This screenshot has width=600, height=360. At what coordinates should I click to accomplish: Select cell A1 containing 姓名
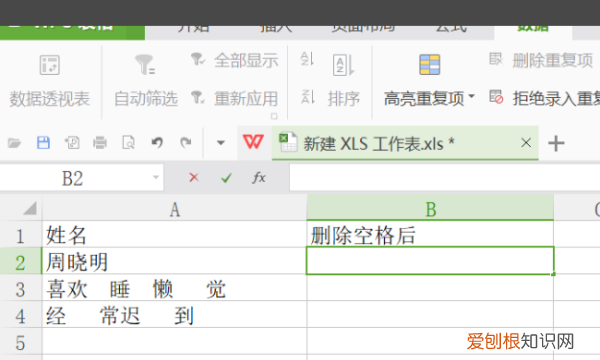coord(174,235)
